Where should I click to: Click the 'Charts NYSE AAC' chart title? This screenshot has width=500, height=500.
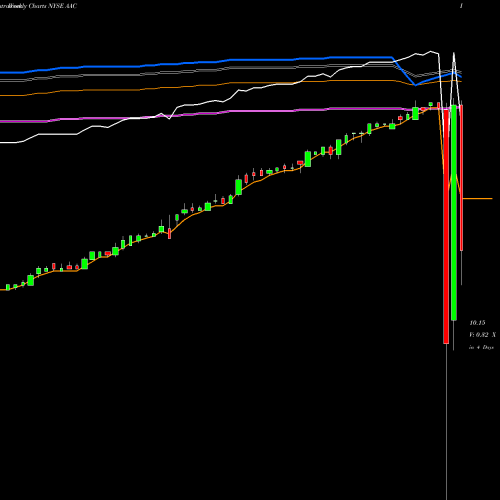[x=53, y=6]
